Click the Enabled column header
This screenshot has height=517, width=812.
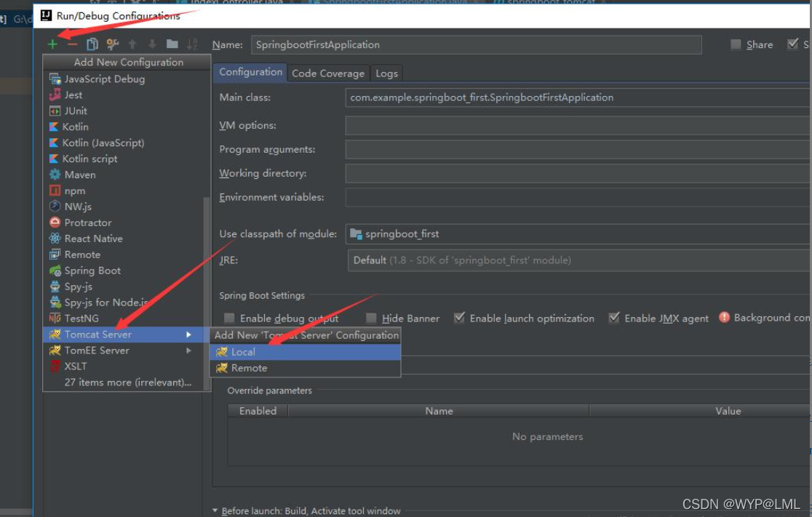pos(258,411)
